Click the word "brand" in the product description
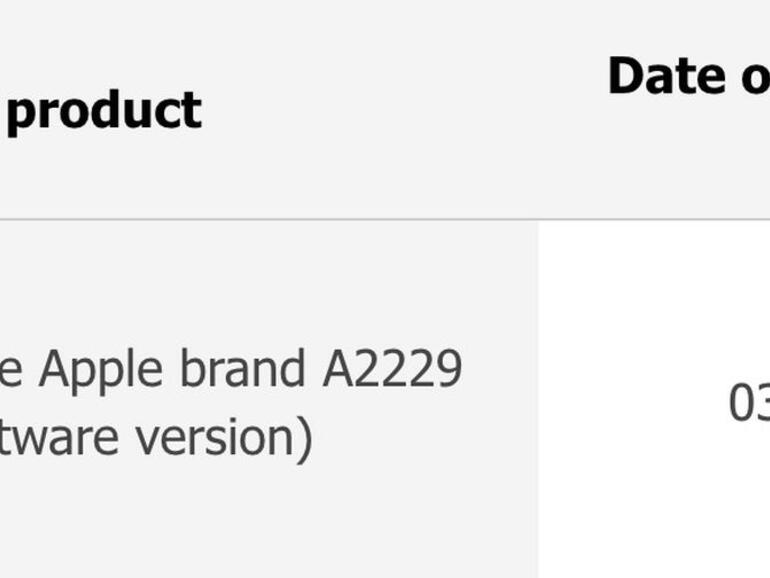Image resolution: width=770 pixels, height=578 pixels. pos(245,370)
